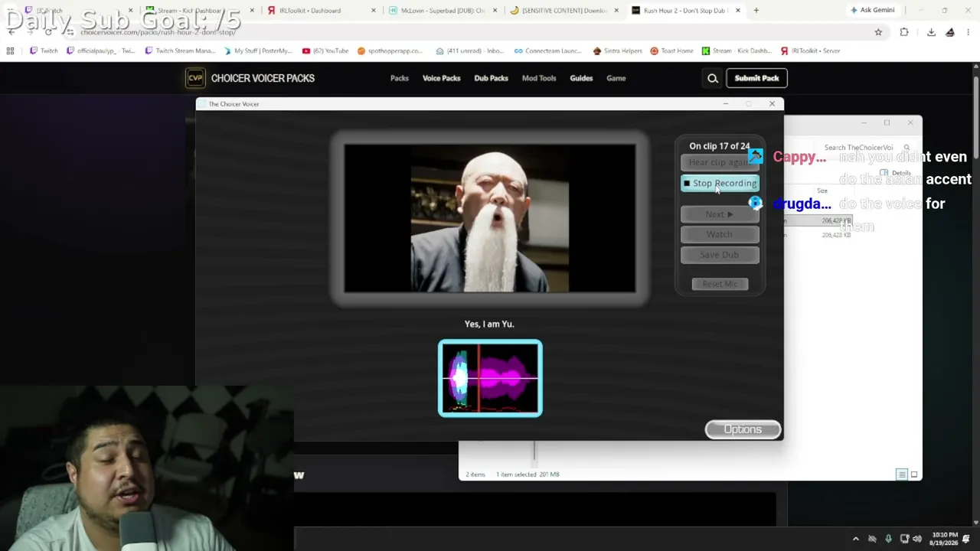Open the Sintra Helpers bookmark

tap(617, 51)
